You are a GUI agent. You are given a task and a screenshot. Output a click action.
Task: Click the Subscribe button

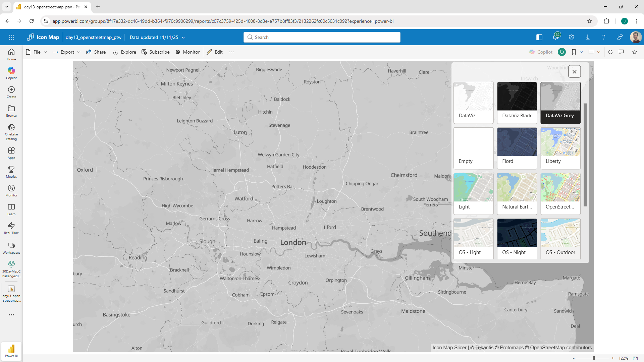click(156, 52)
